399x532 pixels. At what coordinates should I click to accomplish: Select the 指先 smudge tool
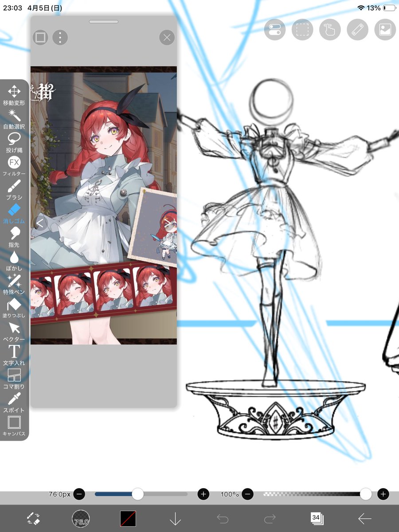pyautogui.click(x=14, y=237)
